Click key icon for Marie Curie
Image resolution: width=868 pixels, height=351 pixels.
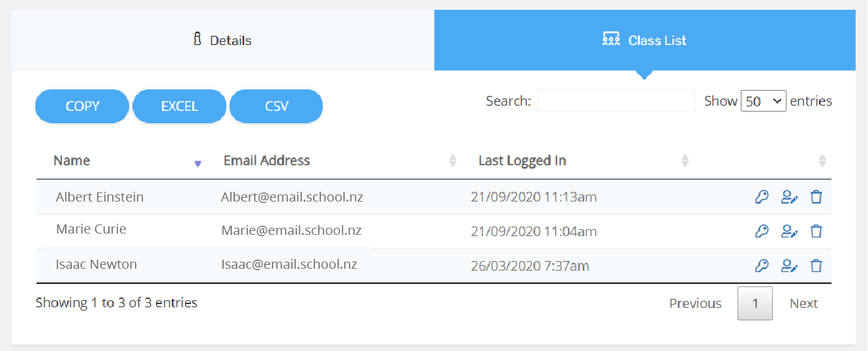point(761,231)
